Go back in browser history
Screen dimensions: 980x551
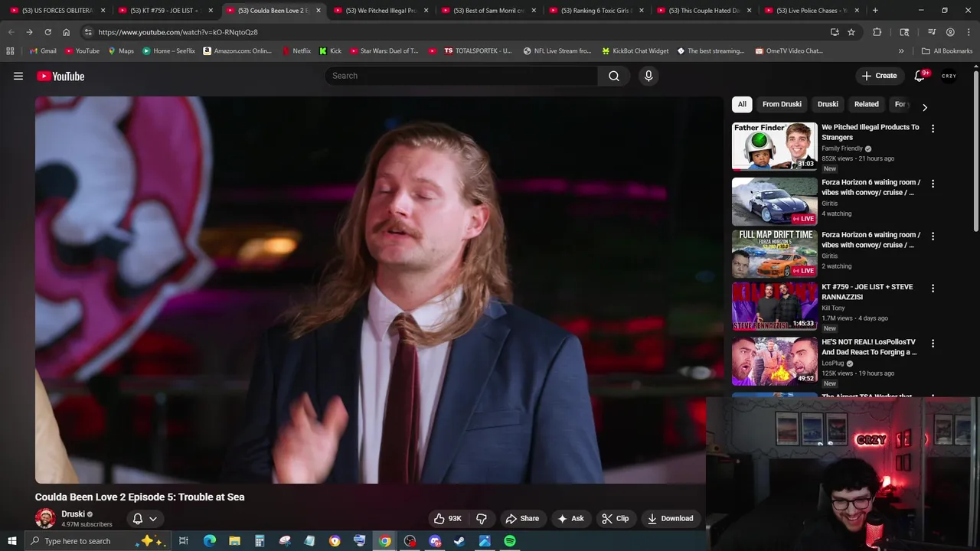coord(11,32)
